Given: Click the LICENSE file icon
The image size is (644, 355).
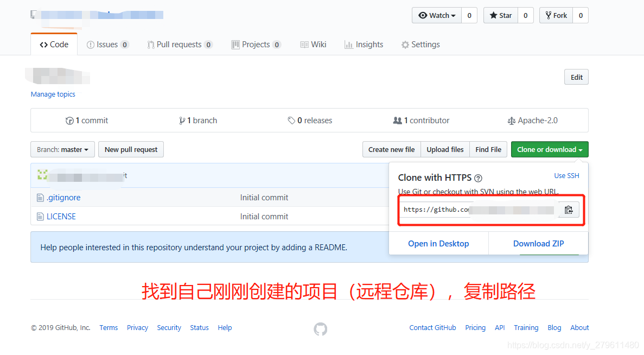Looking at the screenshot, I should (x=40, y=217).
